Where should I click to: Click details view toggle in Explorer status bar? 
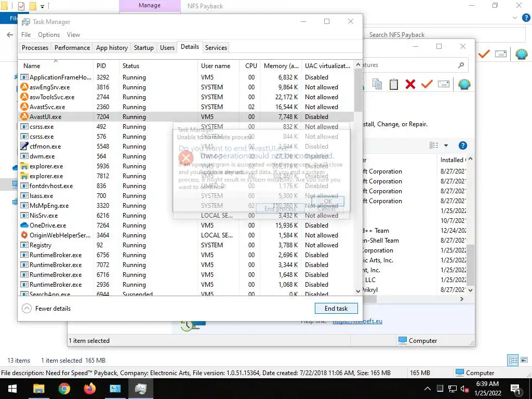coord(513,361)
